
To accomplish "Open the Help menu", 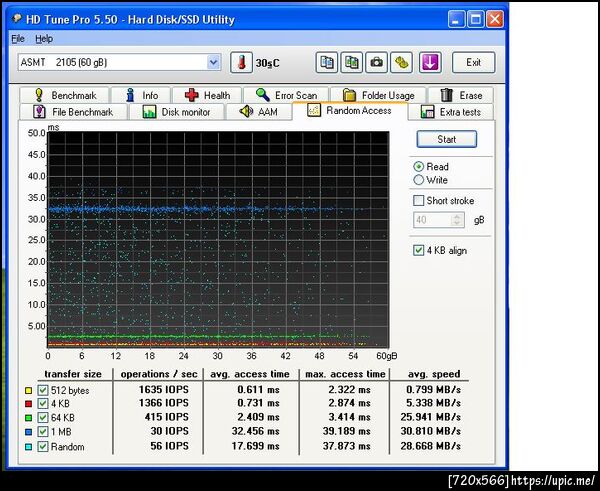I will pos(44,39).
